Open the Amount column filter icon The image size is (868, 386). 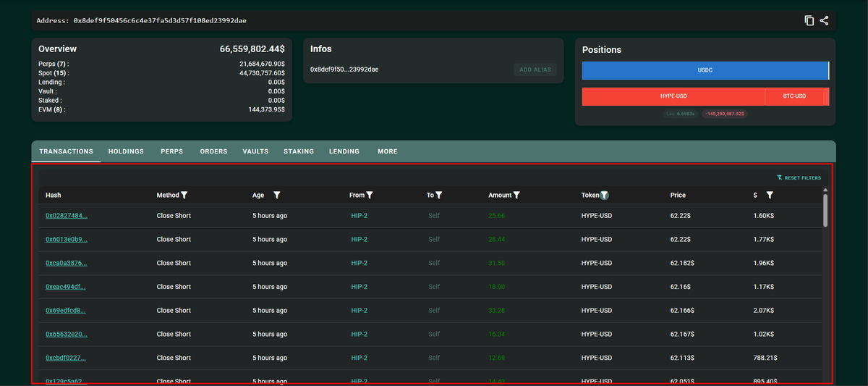[x=516, y=195]
